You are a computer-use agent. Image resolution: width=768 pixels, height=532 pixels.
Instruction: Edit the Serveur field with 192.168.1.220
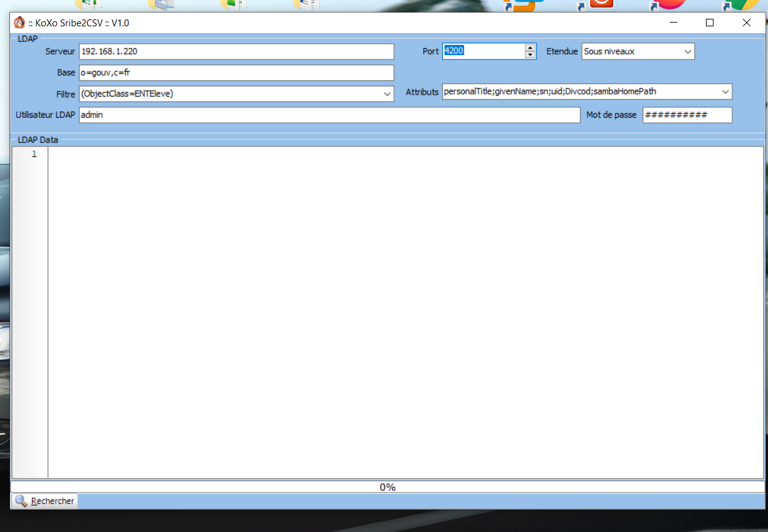click(237, 51)
